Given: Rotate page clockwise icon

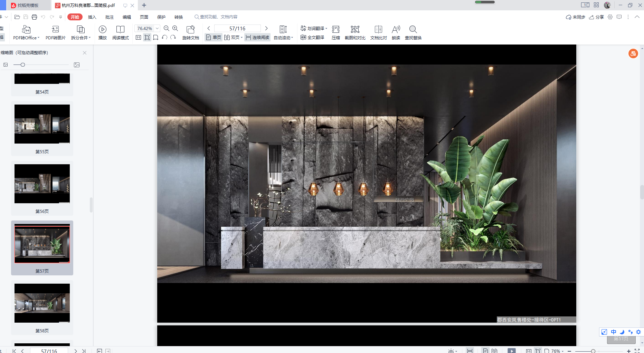Looking at the screenshot, I should pyautogui.click(x=173, y=37).
